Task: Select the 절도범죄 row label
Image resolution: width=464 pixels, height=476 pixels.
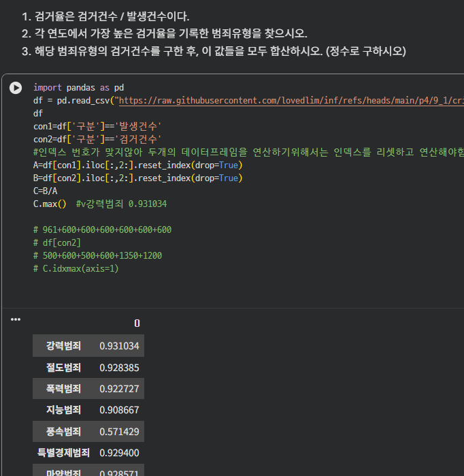Action: tap(63, 368)
